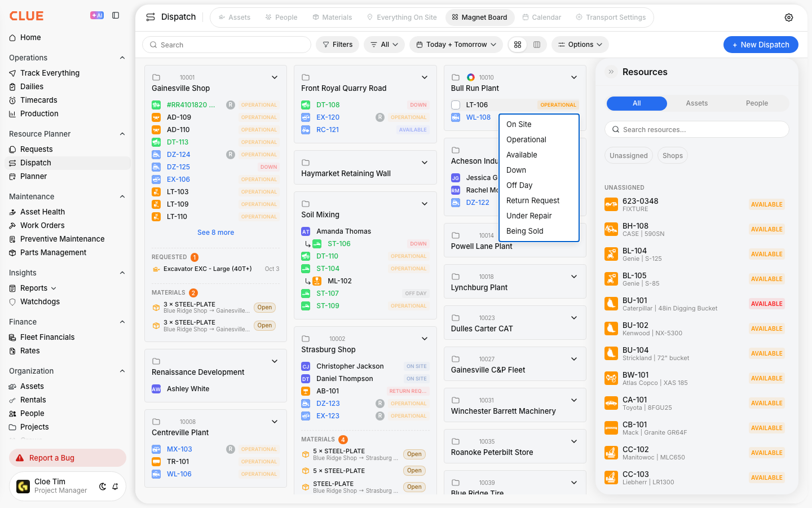Screen dimensions: 812x508
Task: Click the BL-104 boom lift icon
Action: coord(611,254)
